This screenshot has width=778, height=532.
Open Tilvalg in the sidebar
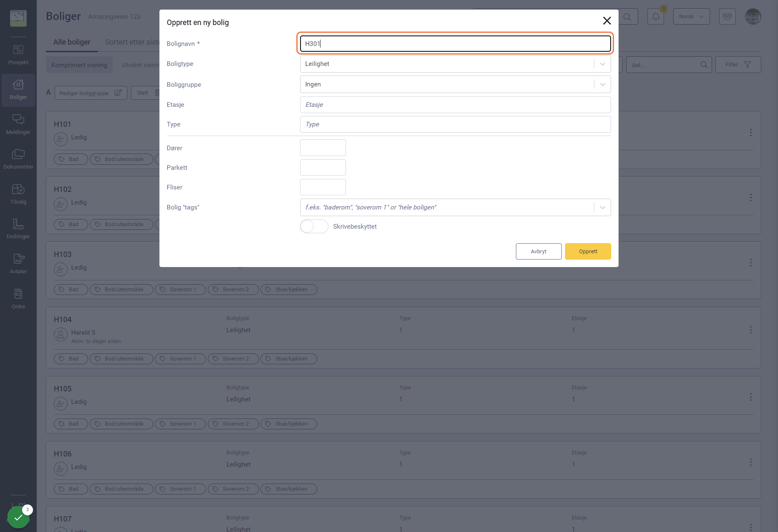click(18, 194)
